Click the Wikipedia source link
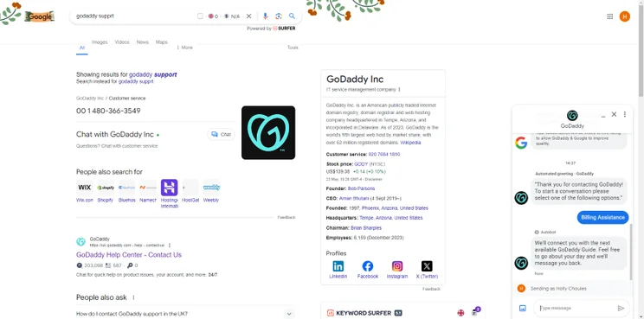Image resolution: width=644 pixels, height=319 pixels. coord(410,143)
